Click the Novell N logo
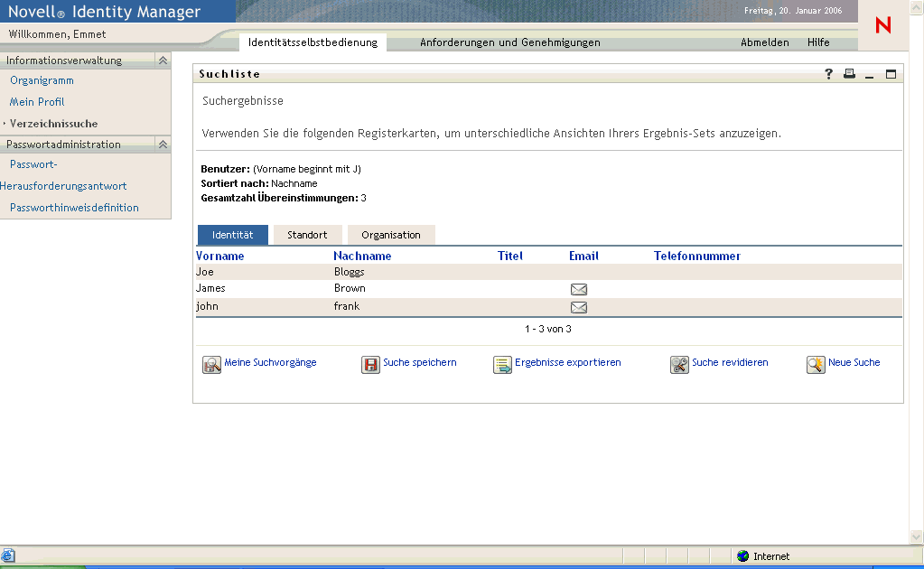924x569 pixels. [x=882, y=25]
